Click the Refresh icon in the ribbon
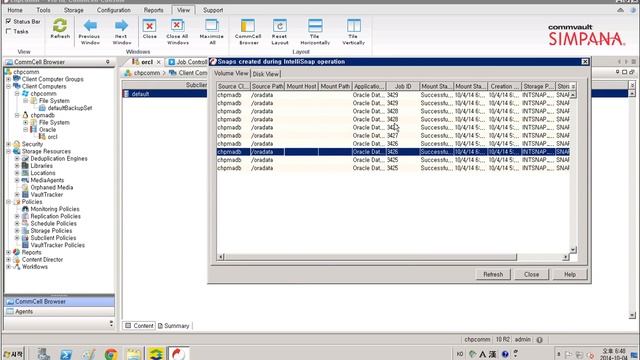This screenshot has width=640, height=360. click(60, 26)
